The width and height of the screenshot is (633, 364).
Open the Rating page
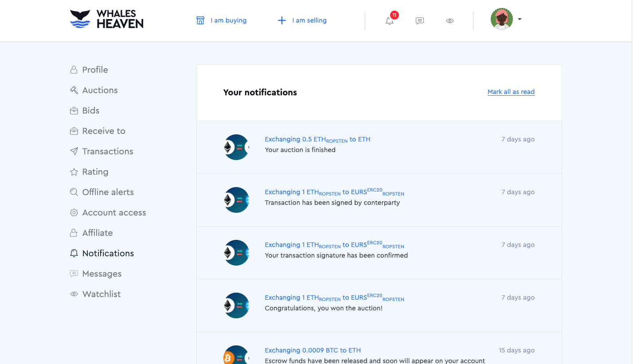[x=95, y=172]
